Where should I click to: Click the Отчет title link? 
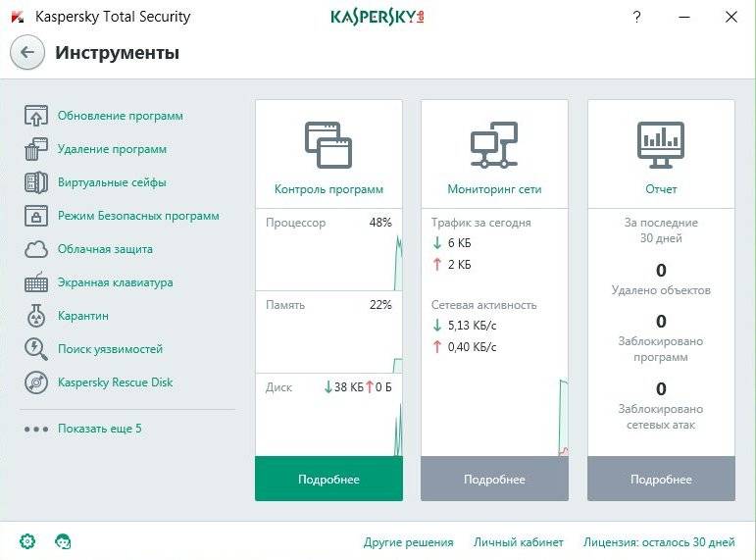(x=661, y=189)
